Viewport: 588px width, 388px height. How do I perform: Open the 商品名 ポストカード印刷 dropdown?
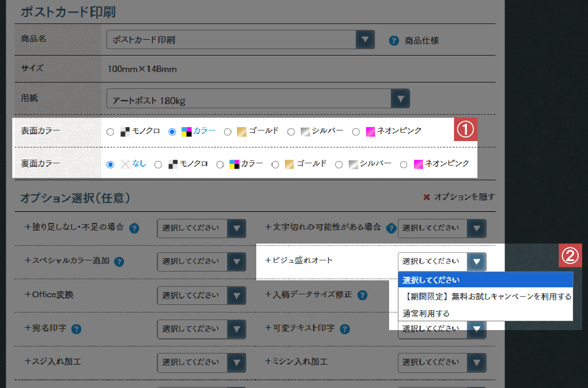coord(240,39)
